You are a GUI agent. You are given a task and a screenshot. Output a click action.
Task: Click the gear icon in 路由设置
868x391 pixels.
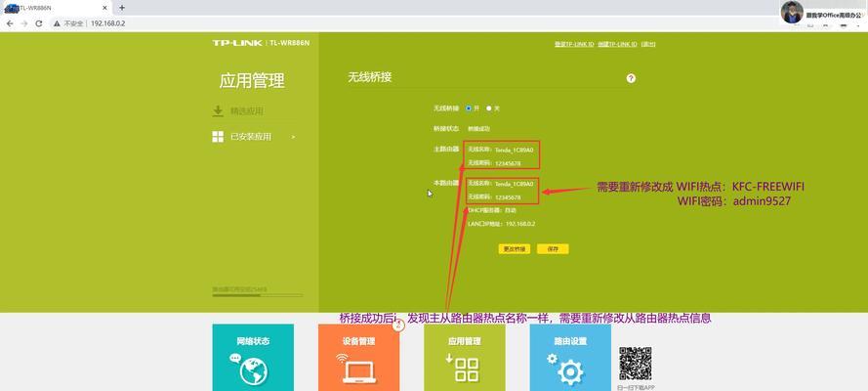(x=570, y=372)
